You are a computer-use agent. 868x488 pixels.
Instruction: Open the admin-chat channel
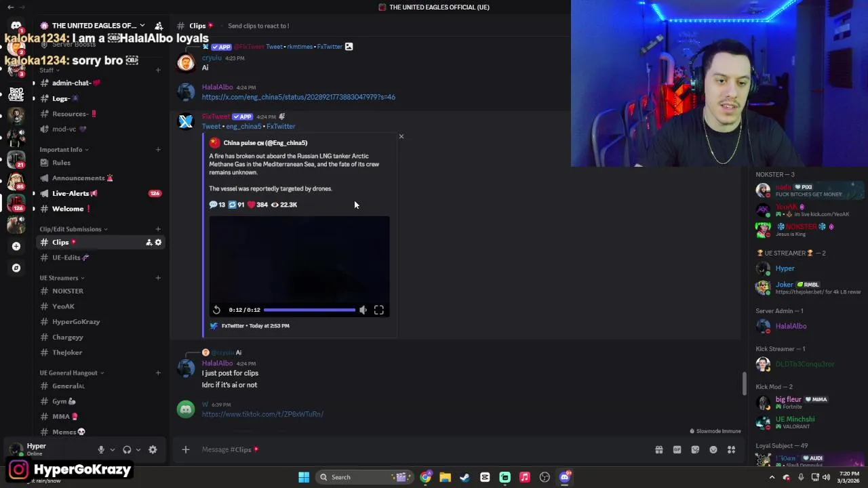(x=100, y=83)
